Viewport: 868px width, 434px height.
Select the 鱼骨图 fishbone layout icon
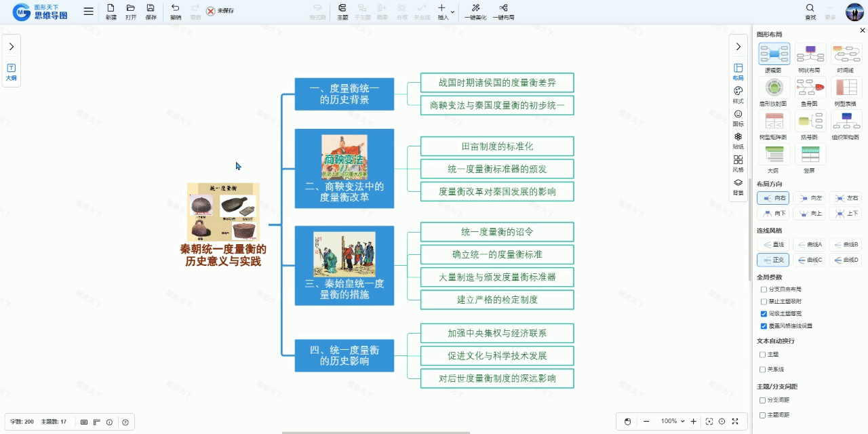[810, 88]
